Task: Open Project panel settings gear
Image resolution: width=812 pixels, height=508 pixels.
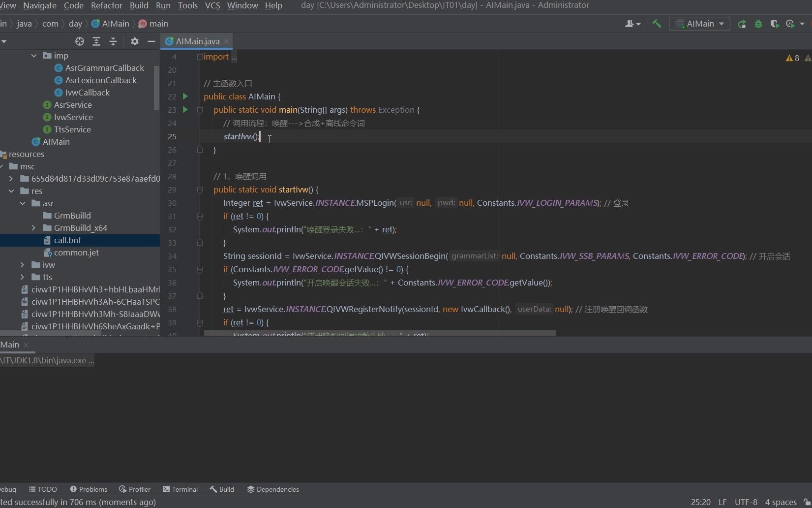Action: tap(135, 41)
